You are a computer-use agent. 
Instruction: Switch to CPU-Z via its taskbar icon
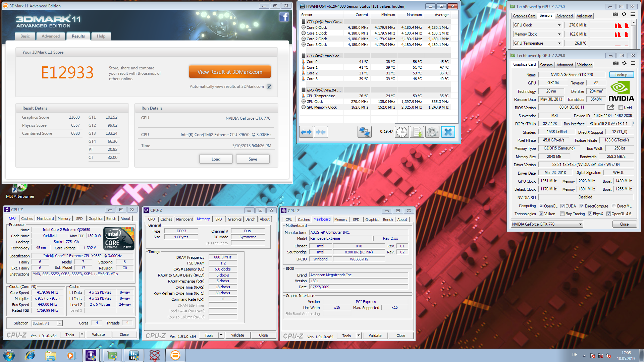pos(91,355)
